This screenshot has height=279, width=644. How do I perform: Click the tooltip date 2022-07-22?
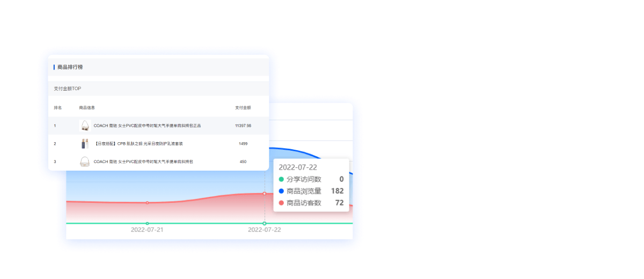point(298,167)
